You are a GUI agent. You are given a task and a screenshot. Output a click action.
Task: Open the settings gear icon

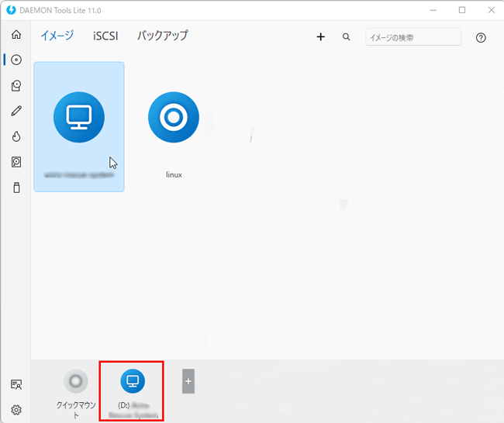(16, 410)
